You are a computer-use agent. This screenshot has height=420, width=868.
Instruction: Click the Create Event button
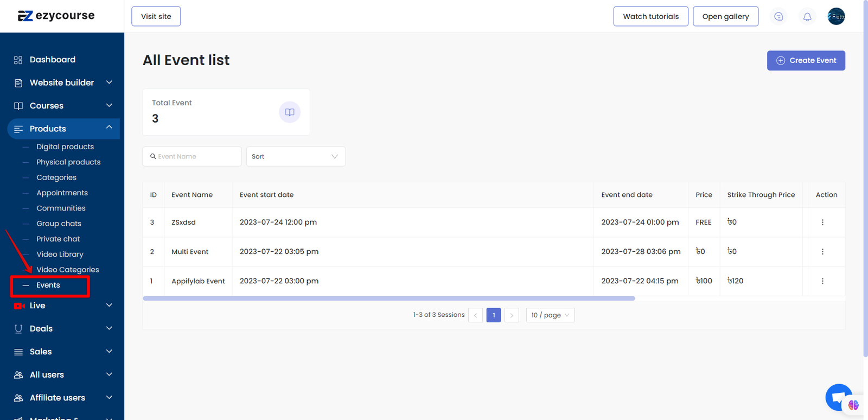(x=806, y=61)
